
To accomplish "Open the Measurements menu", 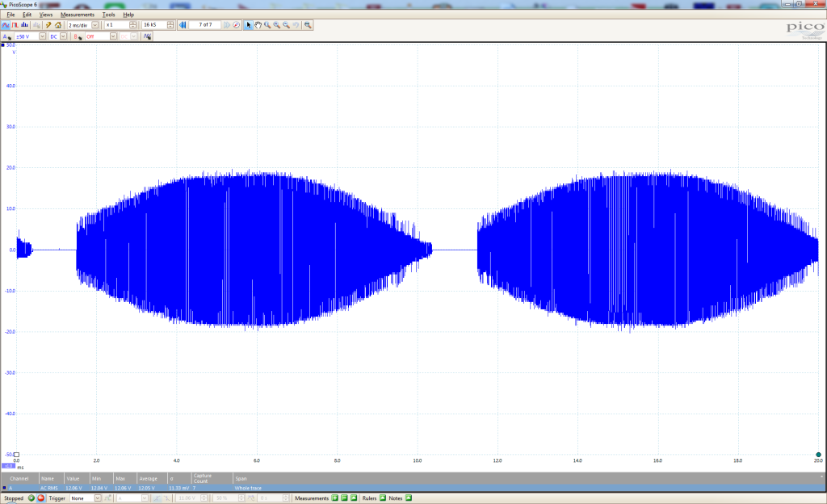I will [x=77, y=15].
